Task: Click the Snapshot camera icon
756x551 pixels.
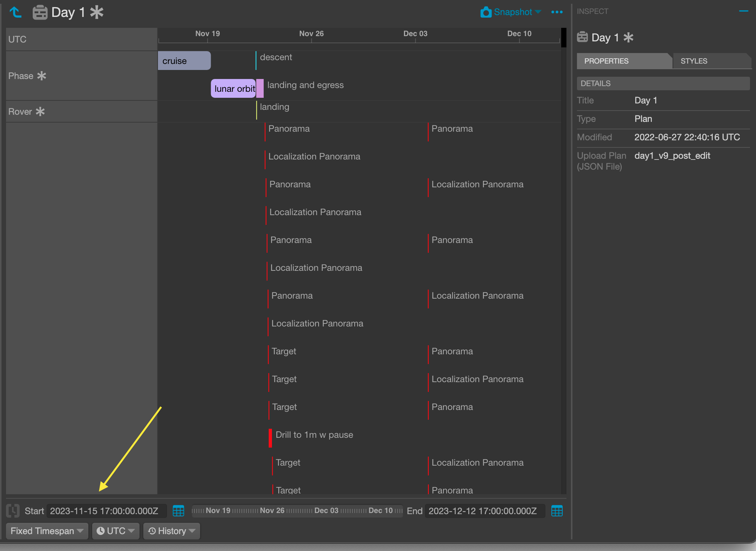Action: tap(486, 12)
